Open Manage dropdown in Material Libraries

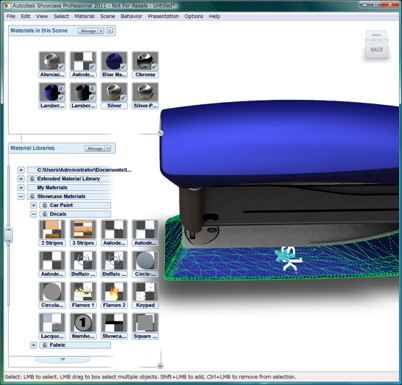pyautogui.click(x=97, y=148)
